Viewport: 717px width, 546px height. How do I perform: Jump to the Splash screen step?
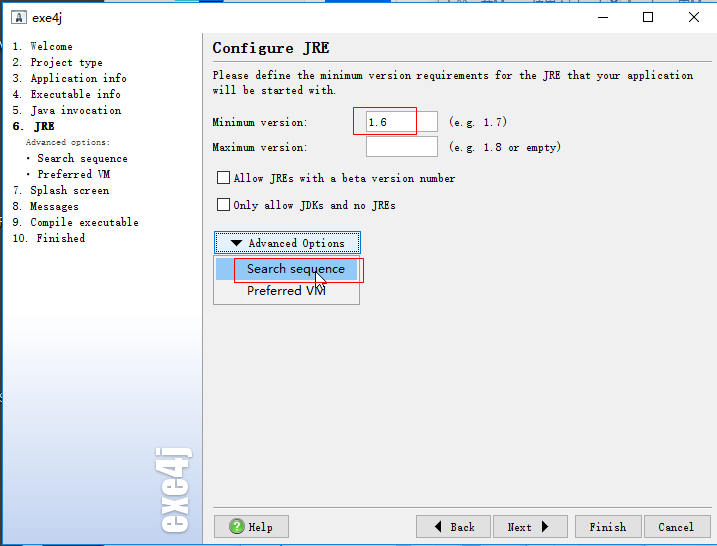[x=69, y=190]
